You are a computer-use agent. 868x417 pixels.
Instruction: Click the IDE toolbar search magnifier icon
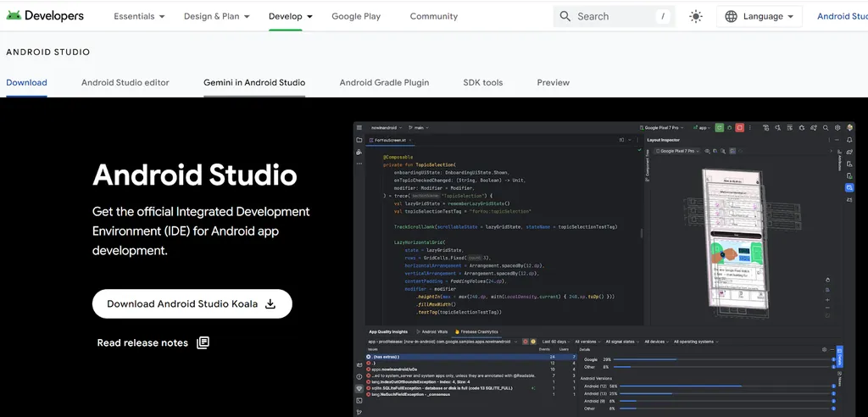point(826,127)
